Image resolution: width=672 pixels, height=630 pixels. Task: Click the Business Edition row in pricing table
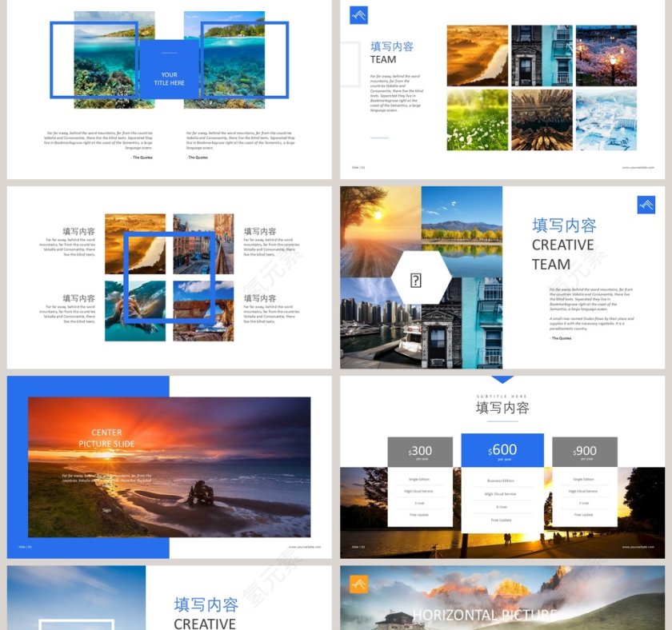tap(502, 480)
